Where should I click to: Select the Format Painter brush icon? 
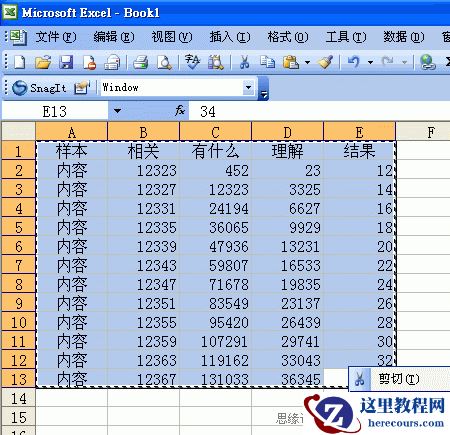point(325,62)
